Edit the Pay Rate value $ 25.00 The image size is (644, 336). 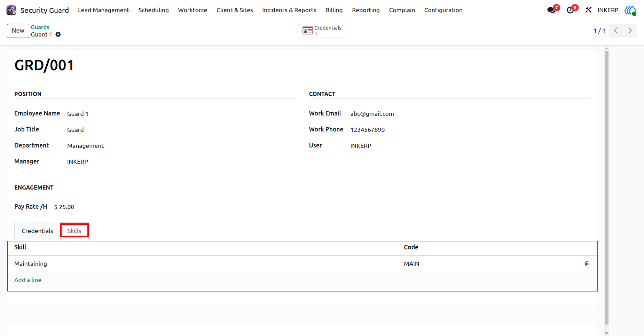[64, 207]
